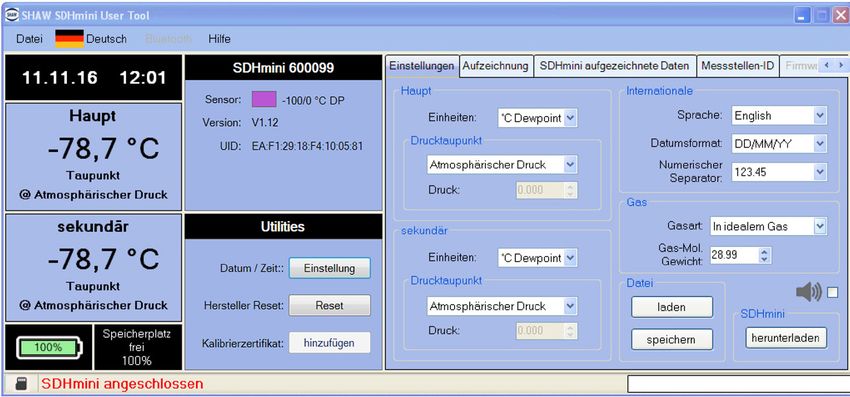
Task: Increase the Gas-Mol. Gewicht value
Action: coord(764,252)
